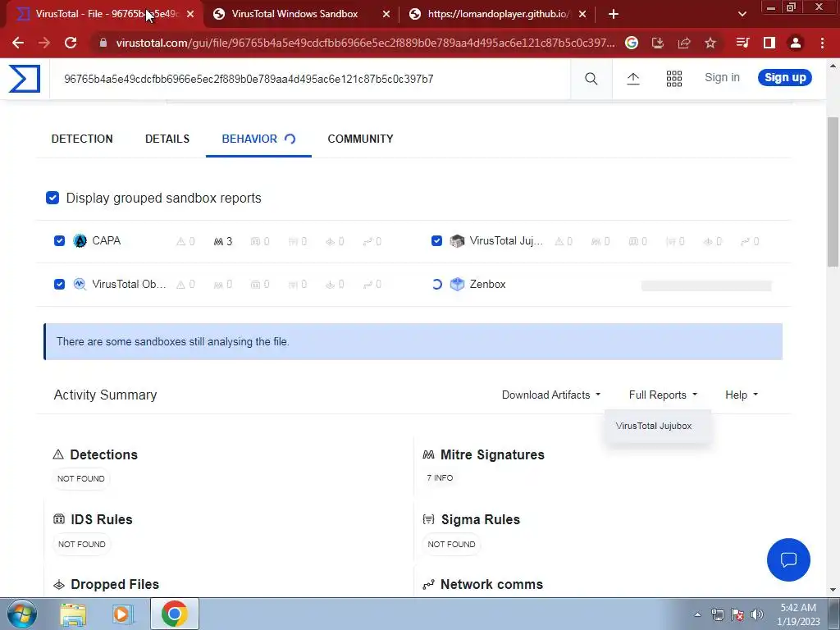Open Chrome profile icon
The width and height of the screenshot is (840, 630).
coord(796,43)
